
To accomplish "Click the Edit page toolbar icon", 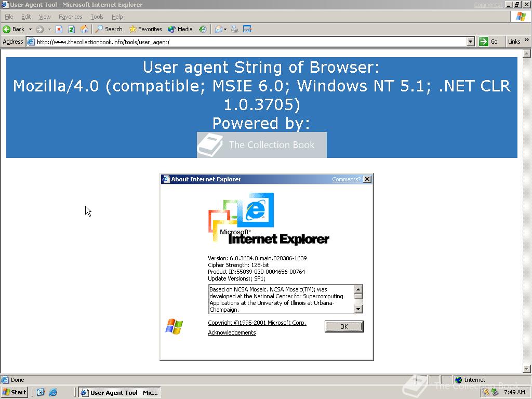I will click(x=247, y=29).
